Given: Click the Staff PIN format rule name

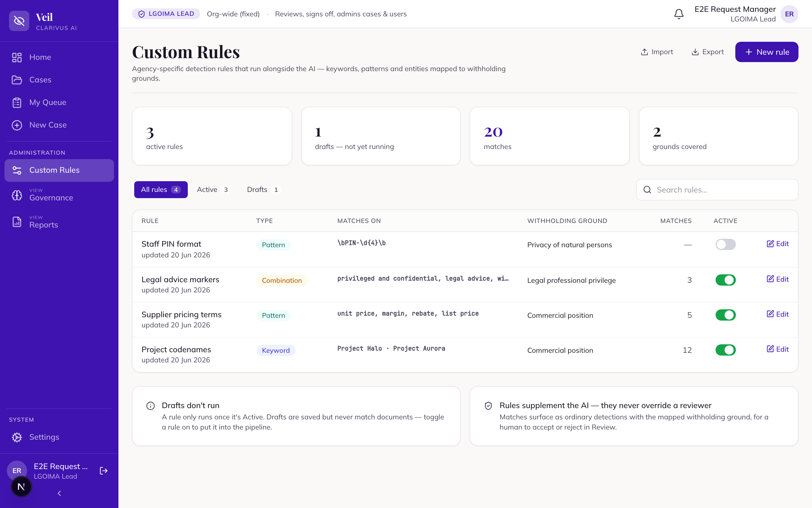Looking at the screenshot, I should point(171,244).
